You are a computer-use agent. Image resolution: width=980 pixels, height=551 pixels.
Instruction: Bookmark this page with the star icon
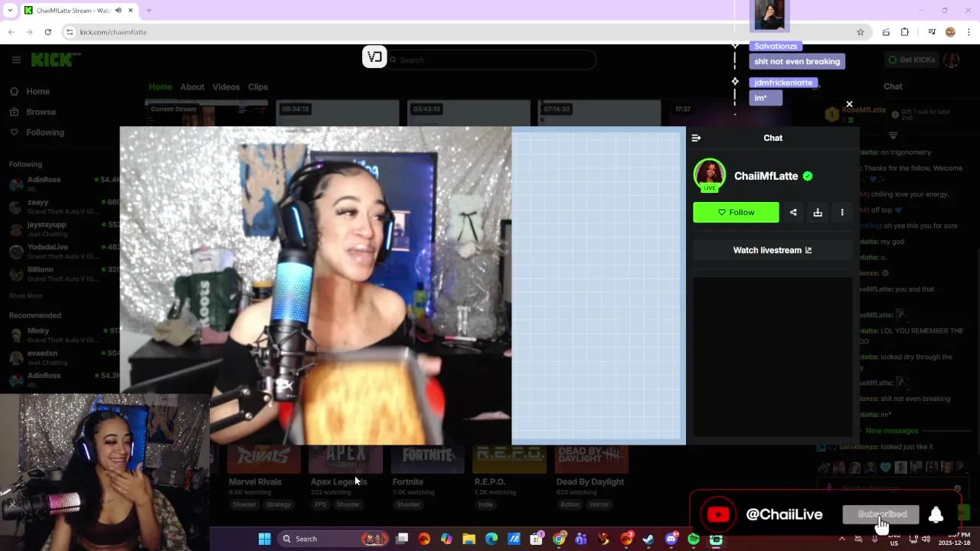861,32
